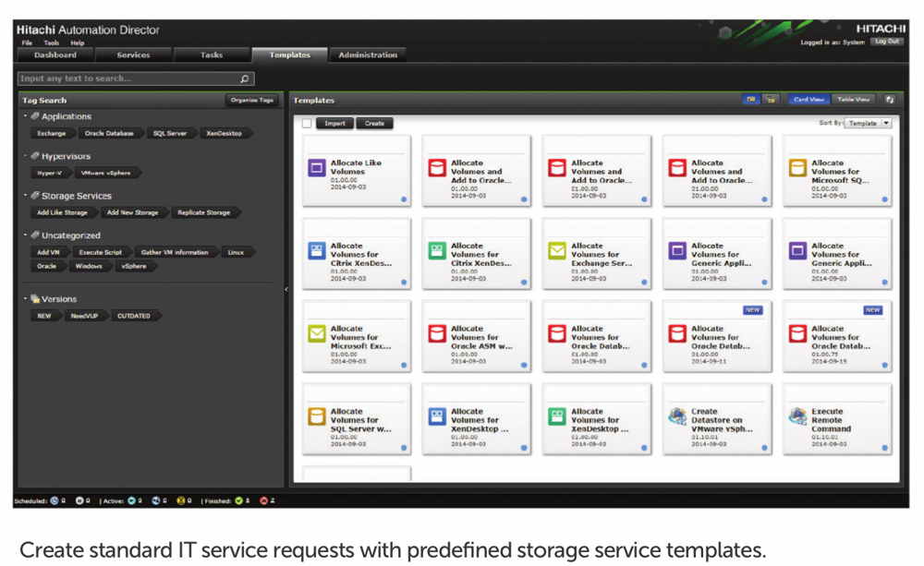Click envelope icon on Exchange Ser... card
The image size is (924, 566).
pos(557,251)
